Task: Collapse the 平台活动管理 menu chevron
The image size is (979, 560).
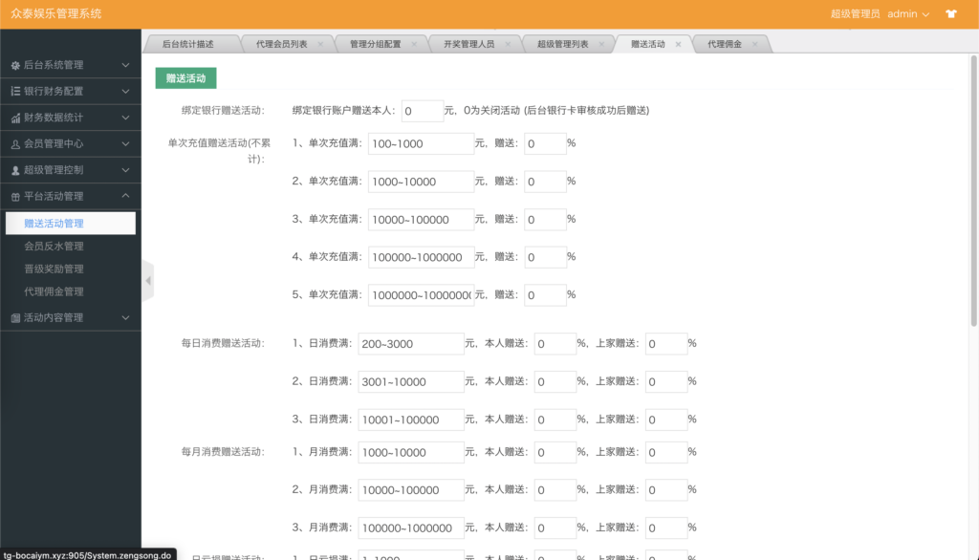Action: [125, 196]
